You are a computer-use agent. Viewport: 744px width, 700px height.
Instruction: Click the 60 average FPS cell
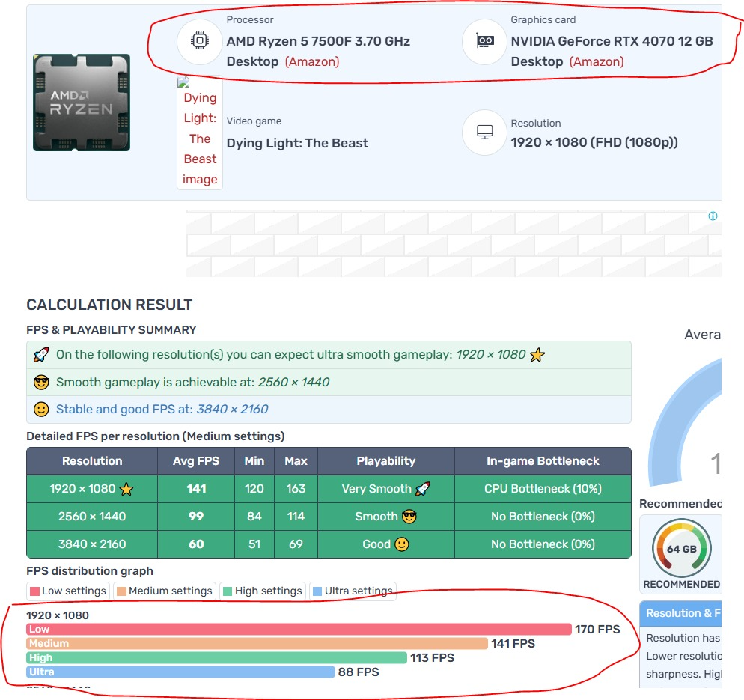pyautogui.click(x=196, y=544)
